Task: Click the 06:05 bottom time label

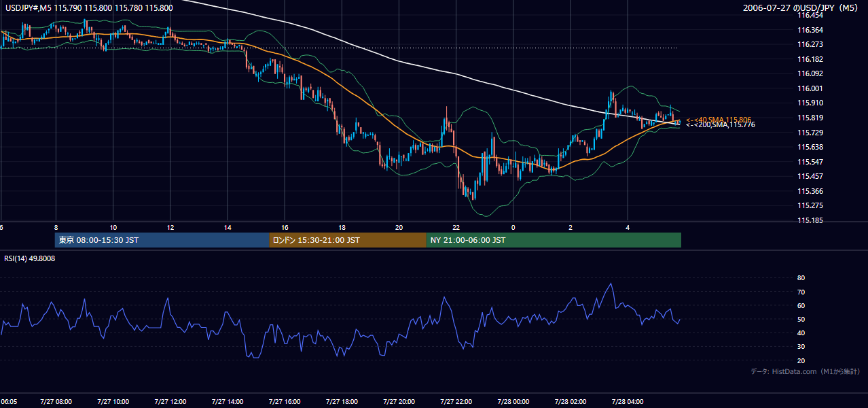Action: click(x=8, y=402)
